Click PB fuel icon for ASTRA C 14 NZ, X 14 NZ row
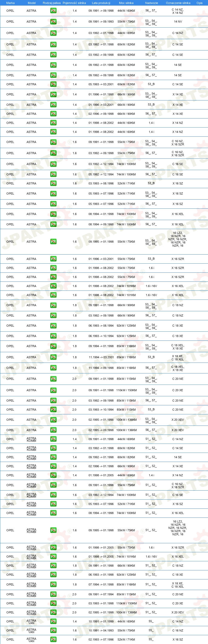The image size is (208, 644). coord(53,11)
